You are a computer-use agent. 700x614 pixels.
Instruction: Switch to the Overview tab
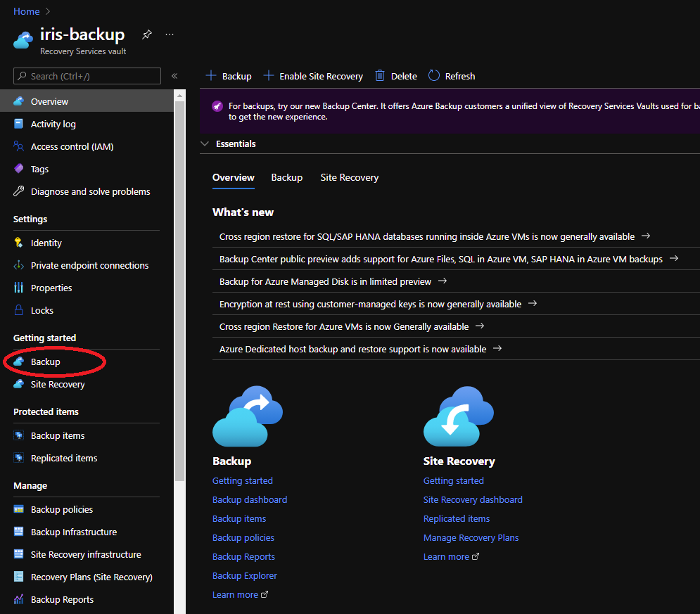(x=233, y=178)
